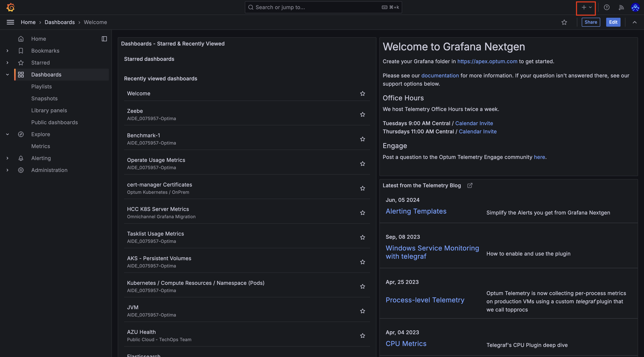The image size is (644, 357).
Task: Click the Edit button
Action: coord(613,22)
